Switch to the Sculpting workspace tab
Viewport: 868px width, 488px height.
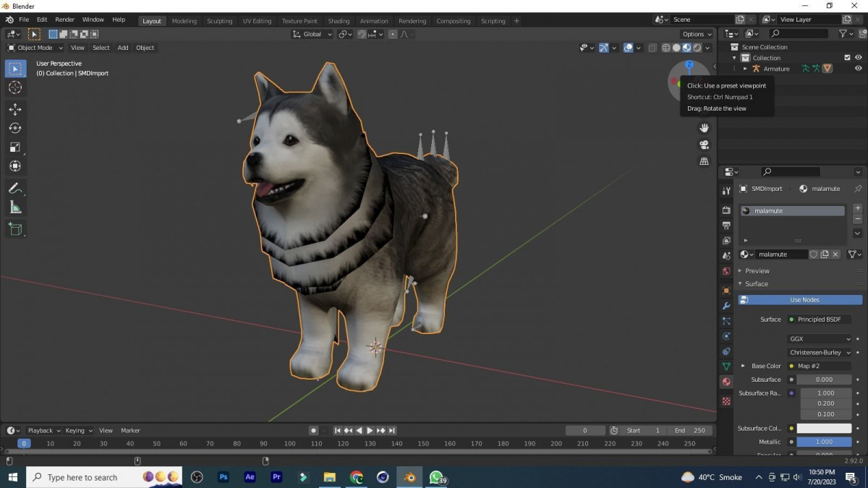[x=219, y=21]
